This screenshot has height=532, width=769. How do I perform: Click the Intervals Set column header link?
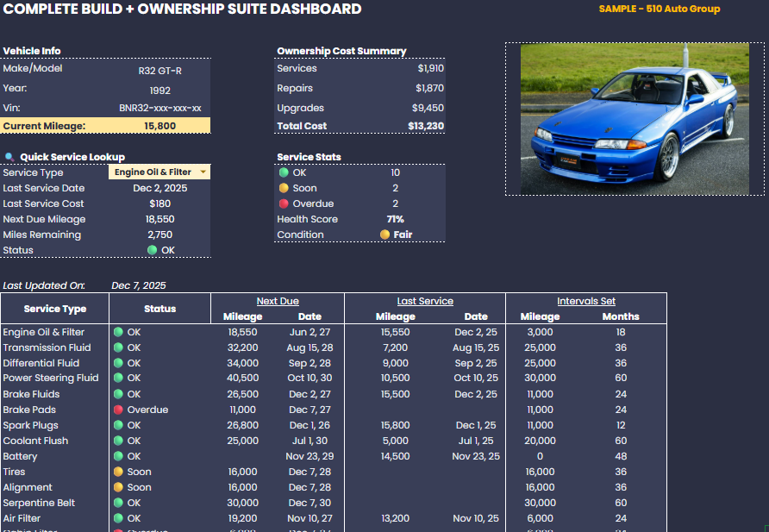586,301
